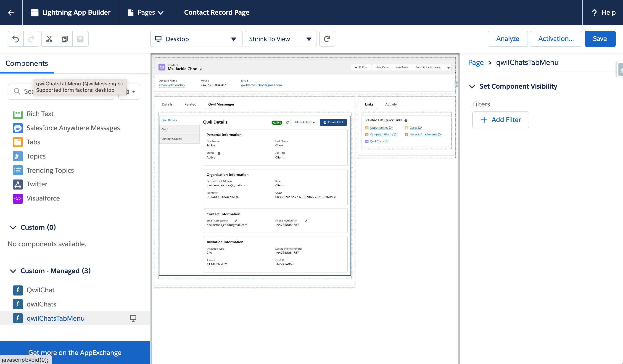This screenshot has width=623, height=364.
Task: Click the qwilChats lightning icon
Action: (18, 304)
